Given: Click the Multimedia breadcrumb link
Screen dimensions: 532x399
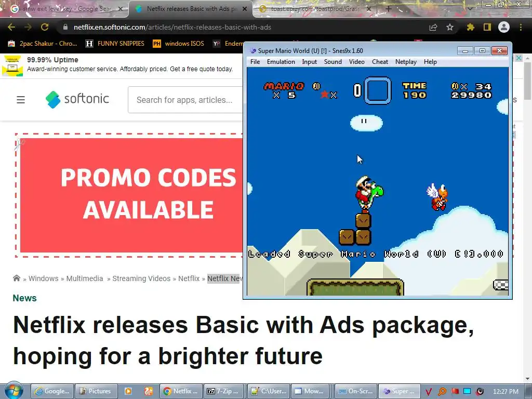Looking at the screenshot, I should coord(85,278).
